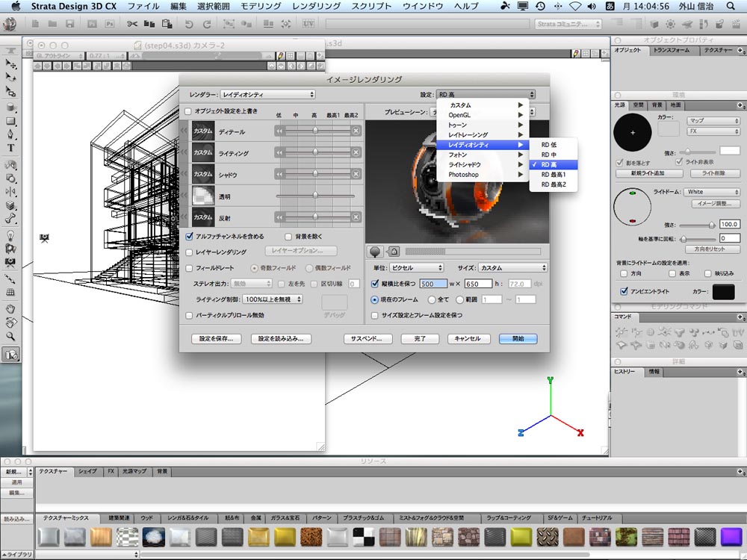Open the 設定 preset dropdown (RD 高)

click(486, 94)
